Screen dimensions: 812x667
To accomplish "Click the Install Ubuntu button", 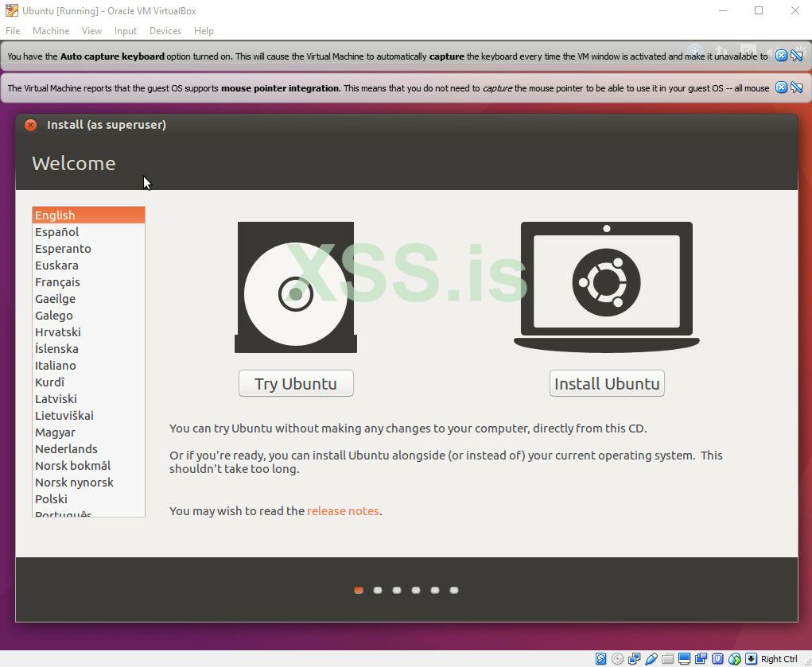I will click(x=607, y=383).
